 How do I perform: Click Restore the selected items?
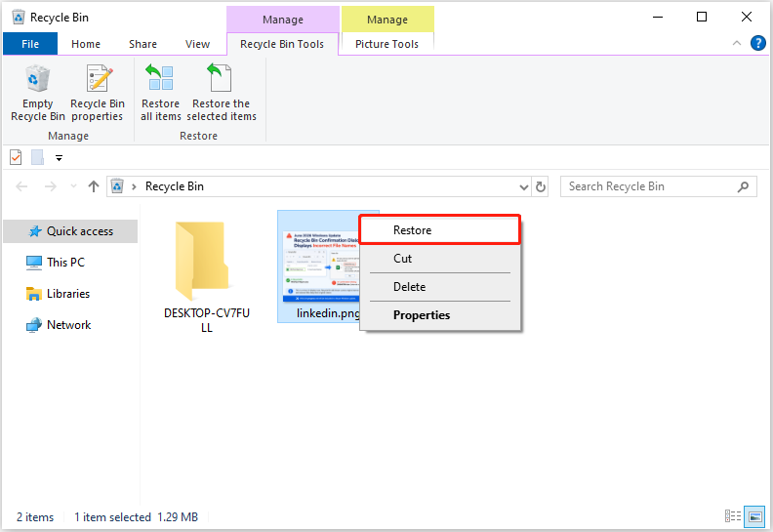coord(222,94)
